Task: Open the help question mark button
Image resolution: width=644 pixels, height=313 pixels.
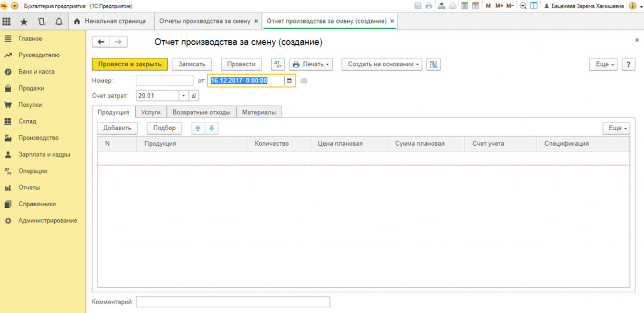Action: click(628, 64)
